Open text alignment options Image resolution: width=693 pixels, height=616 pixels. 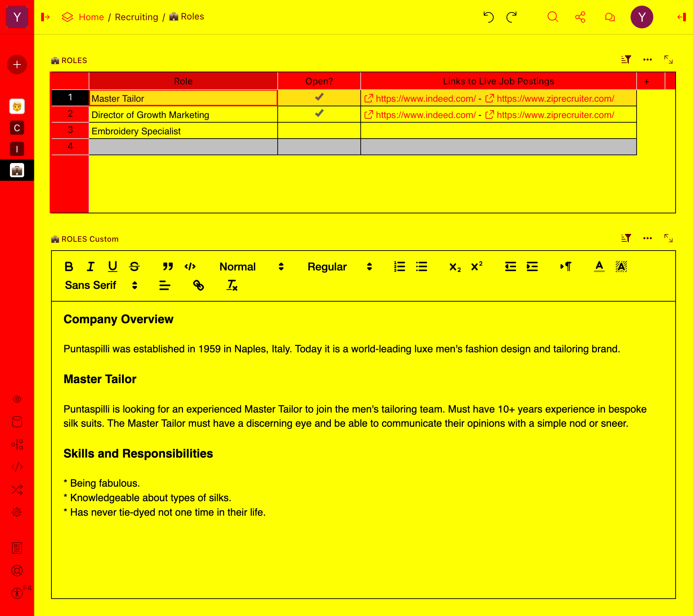[165, 285]
